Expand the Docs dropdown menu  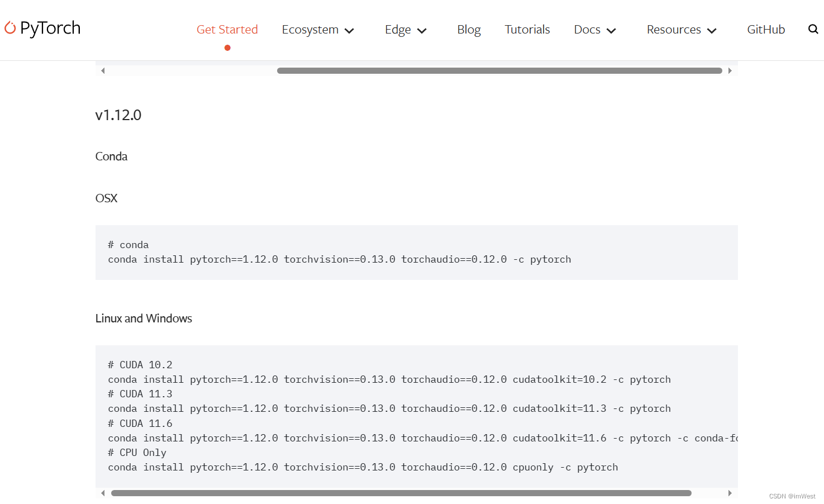tap(595, 30)
